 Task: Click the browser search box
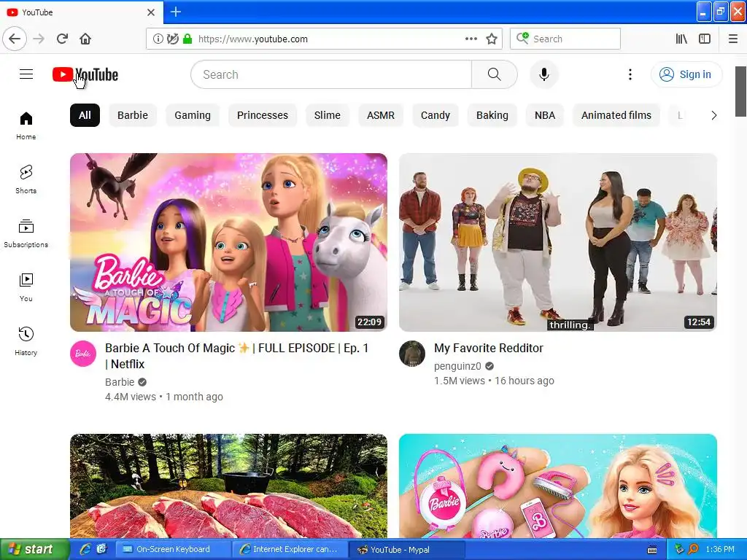pos(565,39)
